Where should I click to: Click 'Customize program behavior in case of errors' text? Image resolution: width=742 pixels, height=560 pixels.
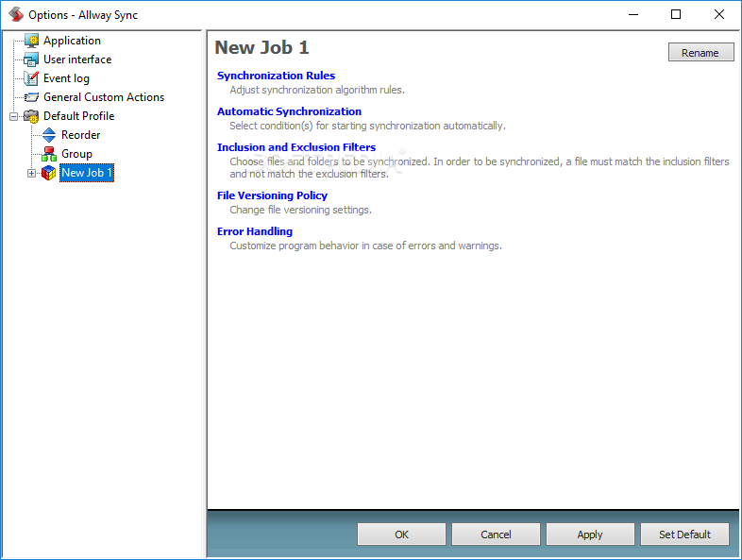pyautogui.click(x=333, y=246)
